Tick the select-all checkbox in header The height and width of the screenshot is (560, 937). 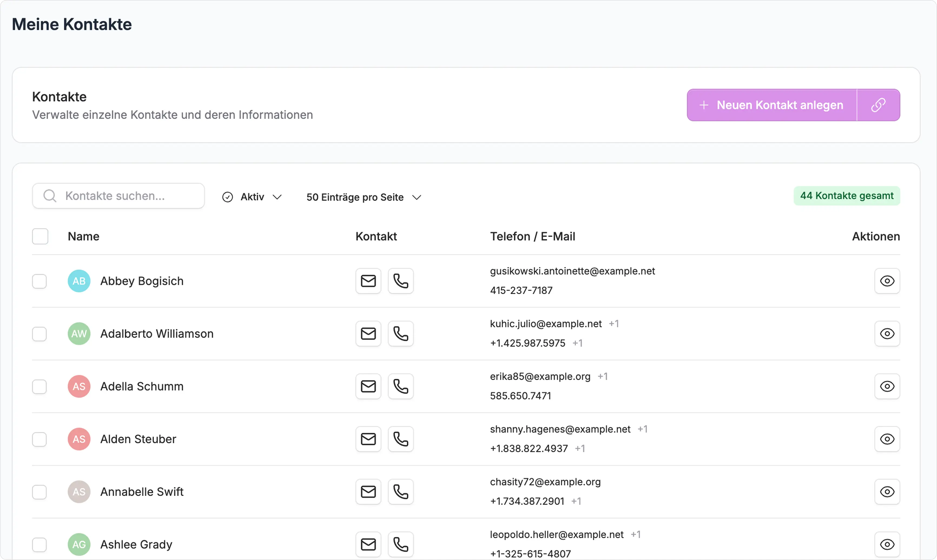[x=40, y=236]
